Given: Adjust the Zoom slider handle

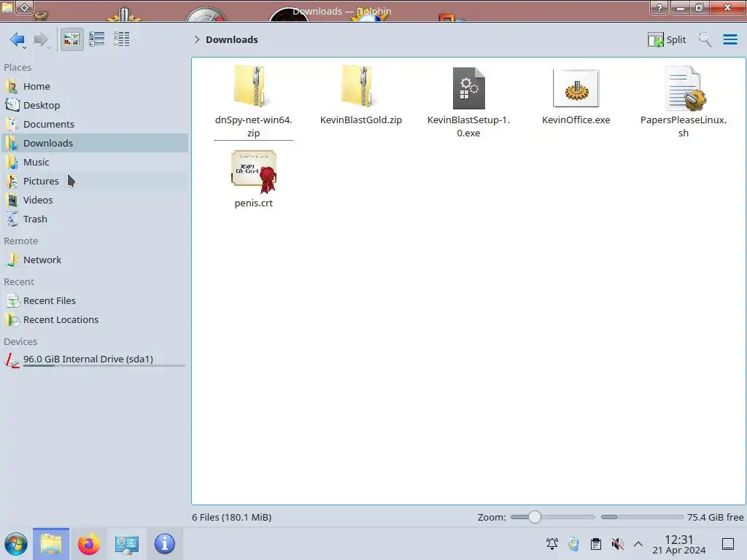Looking at the screenshot, I should coord(535,517).
